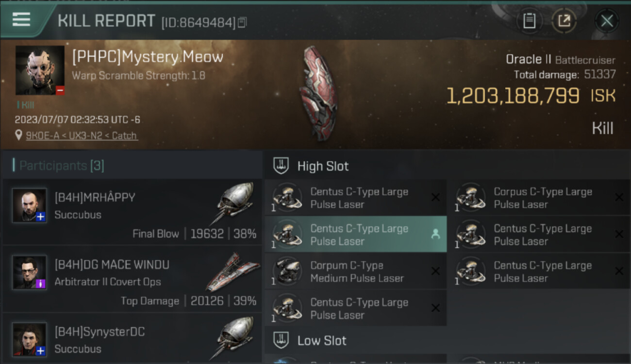Share the kill report externally

[564, 21]
